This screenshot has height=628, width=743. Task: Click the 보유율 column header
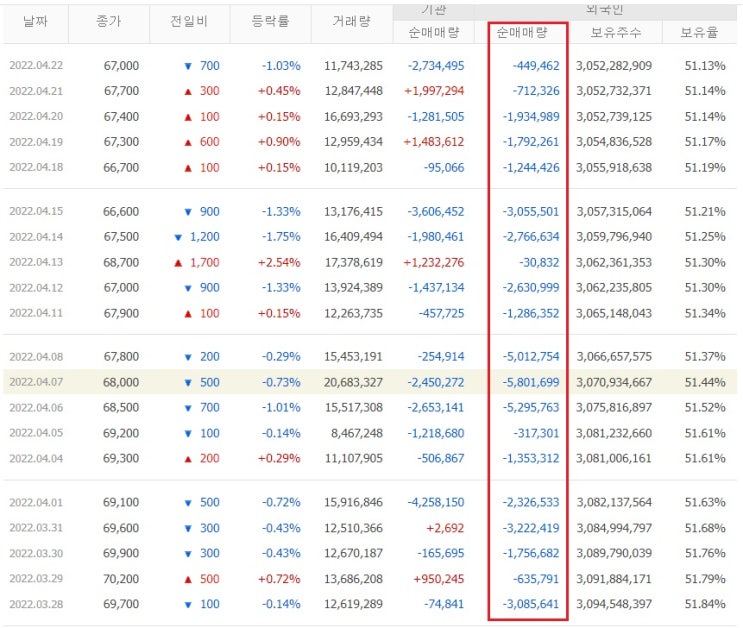[699, 33]
